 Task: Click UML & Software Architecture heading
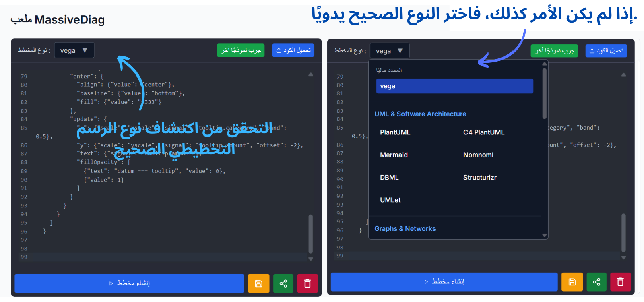(420, 114)
